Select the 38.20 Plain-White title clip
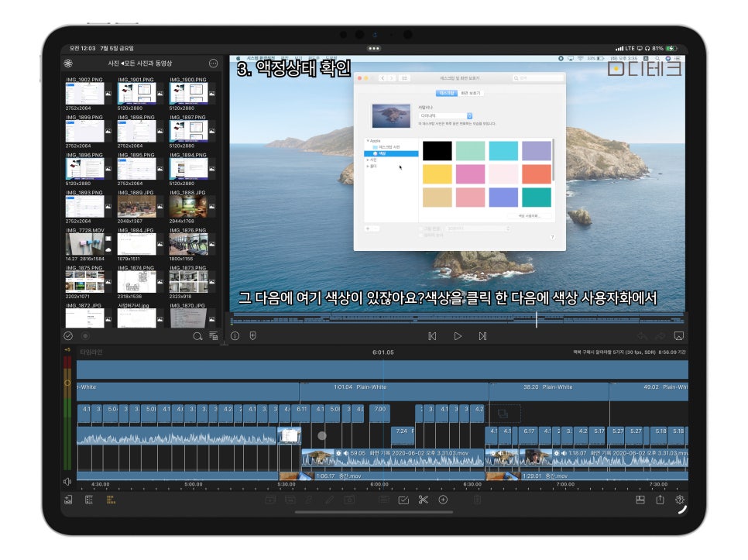This screenshot has height=560, width=748. click(549, 392)
